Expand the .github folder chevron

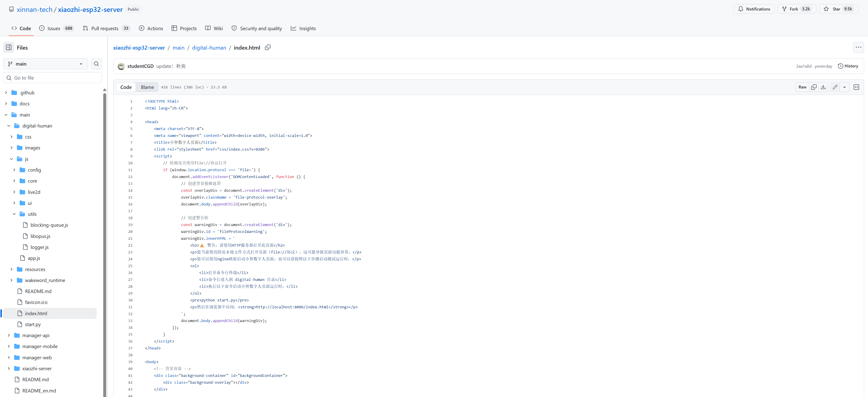click(6, 93)
